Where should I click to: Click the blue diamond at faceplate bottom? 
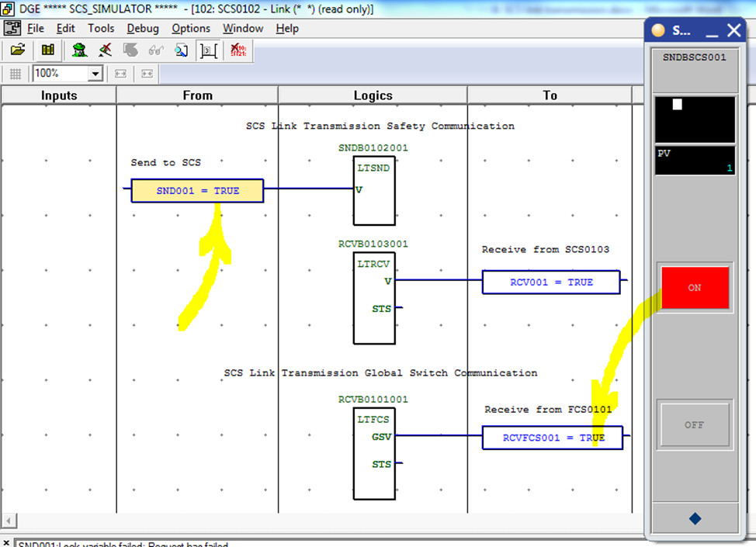(695, 518)
